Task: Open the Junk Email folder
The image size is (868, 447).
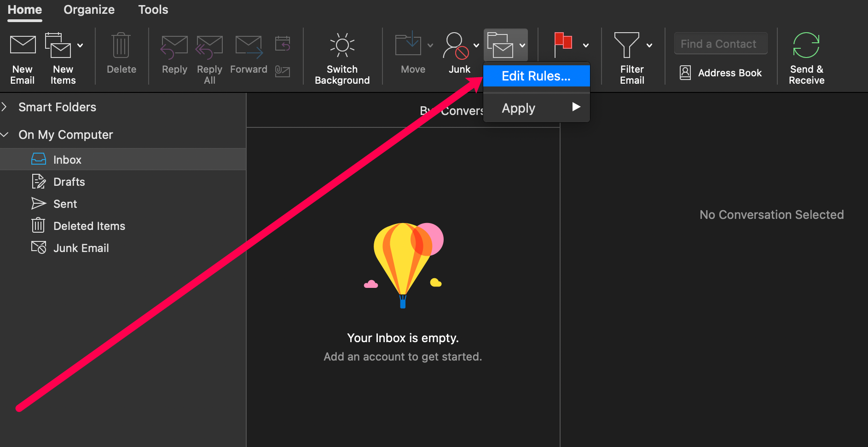Action: tap(123, 248)
